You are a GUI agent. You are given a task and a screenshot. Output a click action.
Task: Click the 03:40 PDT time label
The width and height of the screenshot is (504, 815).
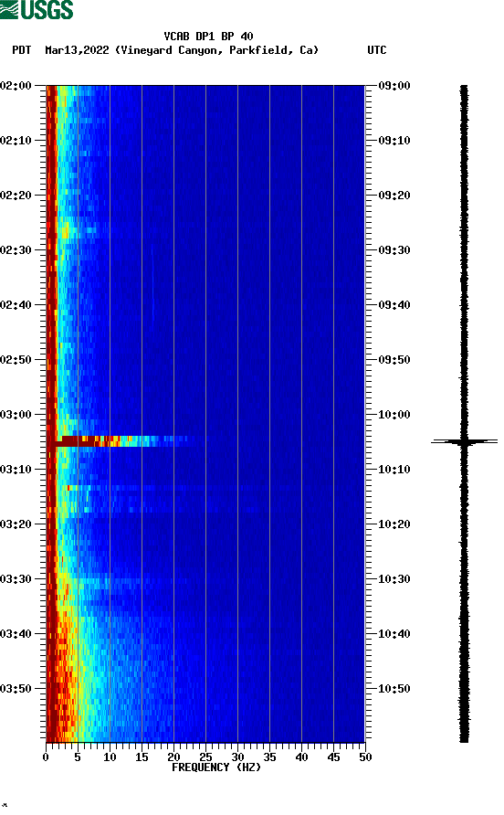click(16, 633)
